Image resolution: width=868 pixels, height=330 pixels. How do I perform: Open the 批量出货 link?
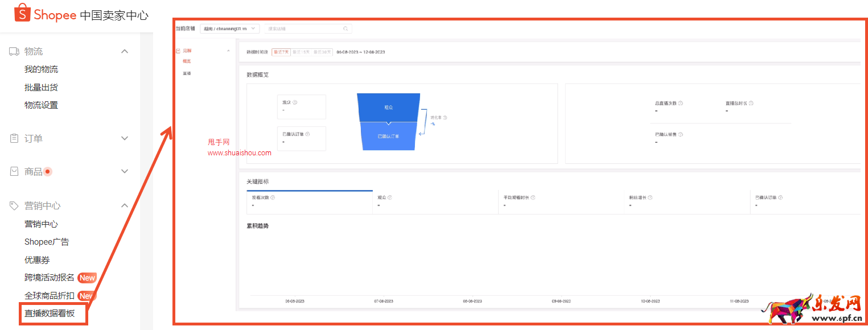(41, 87)
